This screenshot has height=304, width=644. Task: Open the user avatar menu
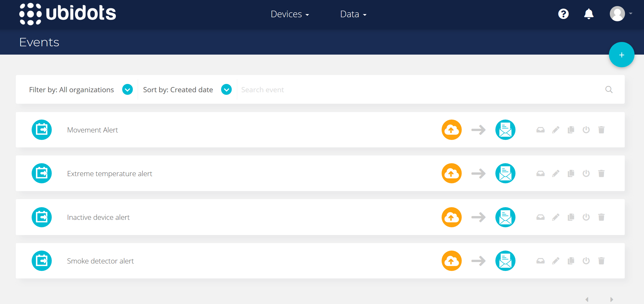(x=621, y=14)
